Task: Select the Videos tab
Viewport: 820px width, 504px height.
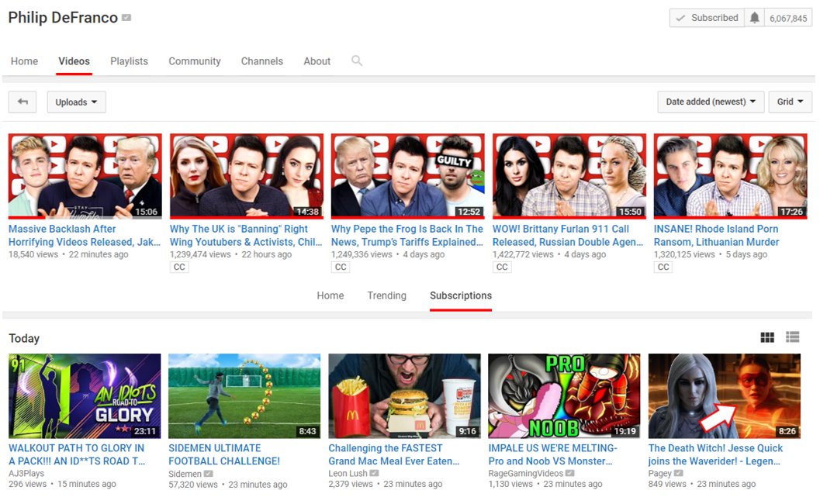Action: click(74, 61)
